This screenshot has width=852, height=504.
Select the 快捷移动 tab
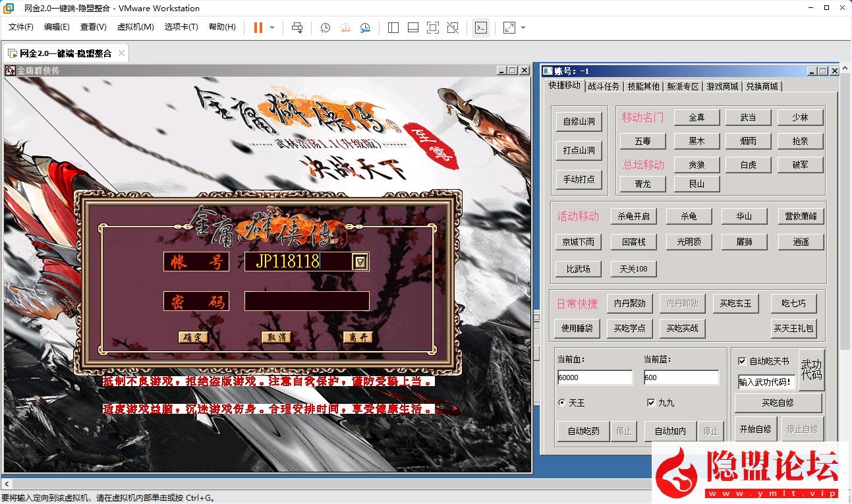[565, 86]
